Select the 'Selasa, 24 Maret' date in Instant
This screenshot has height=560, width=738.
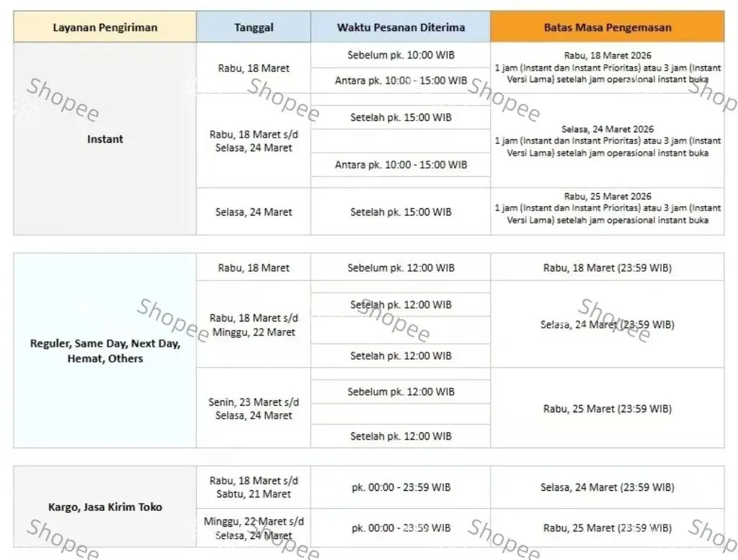(x=254, y=212)
